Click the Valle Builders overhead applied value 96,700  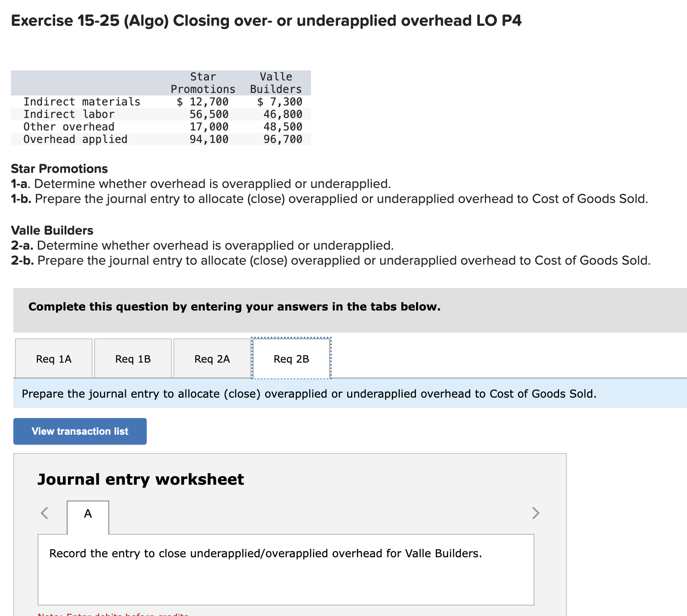(283, 139)
